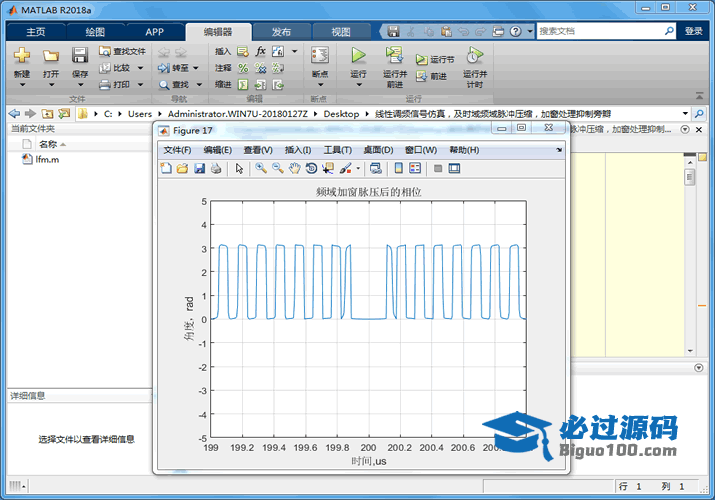The image size is (715, 500).
Task: Open the address bar path dropdown
Action: click(x=685, y=114)
